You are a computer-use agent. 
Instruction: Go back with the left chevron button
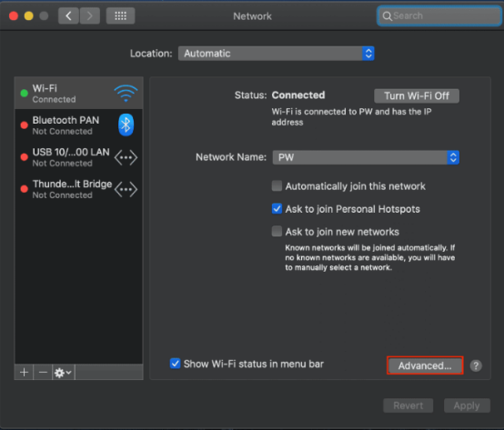pos(68,15)
